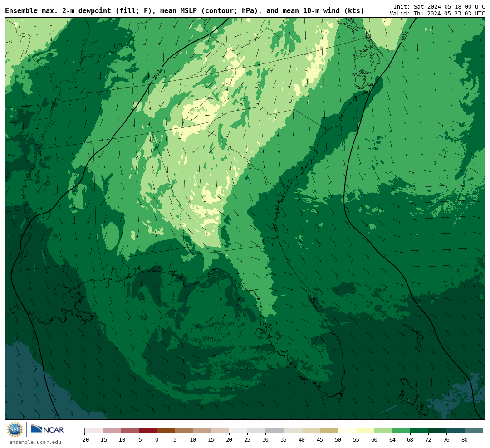
Task: Click the brown 0-5 color swatch
Action: pos(166,430)
